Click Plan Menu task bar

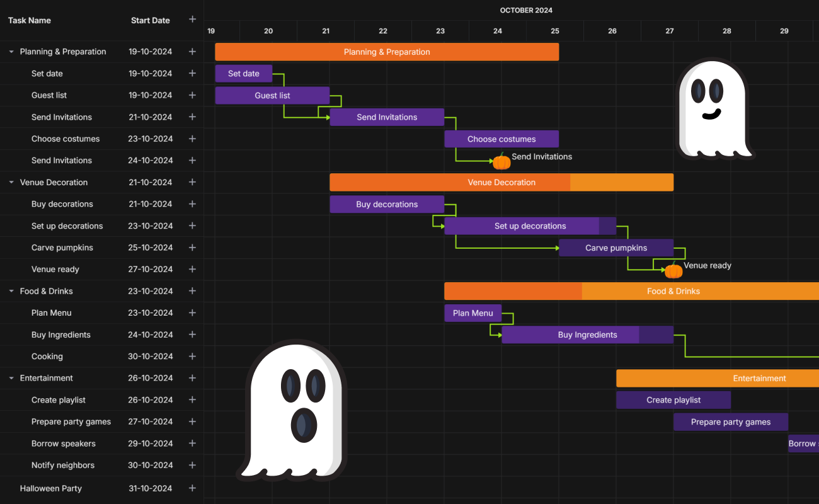473,313
